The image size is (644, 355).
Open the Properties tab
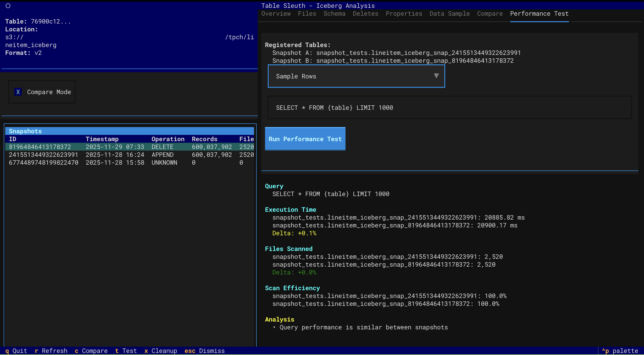(x=404, y=14)
